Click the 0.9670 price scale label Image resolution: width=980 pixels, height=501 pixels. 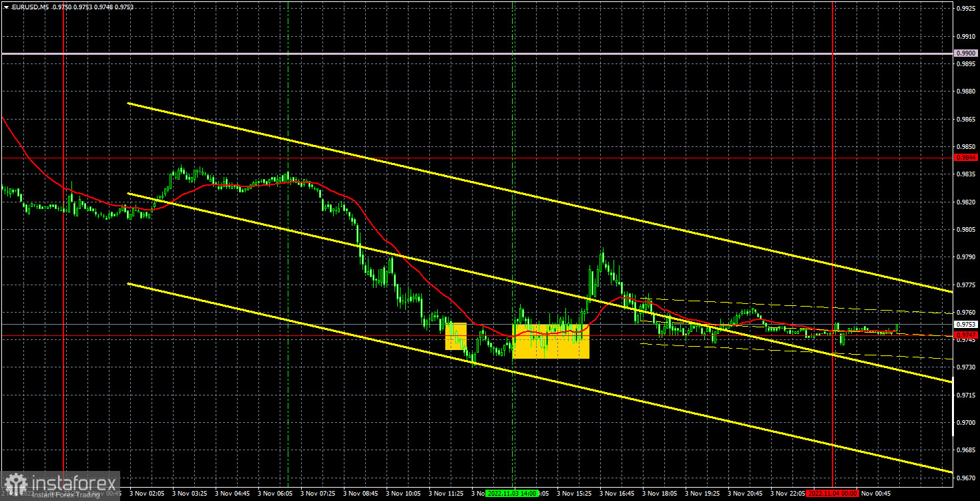(966, 478)
